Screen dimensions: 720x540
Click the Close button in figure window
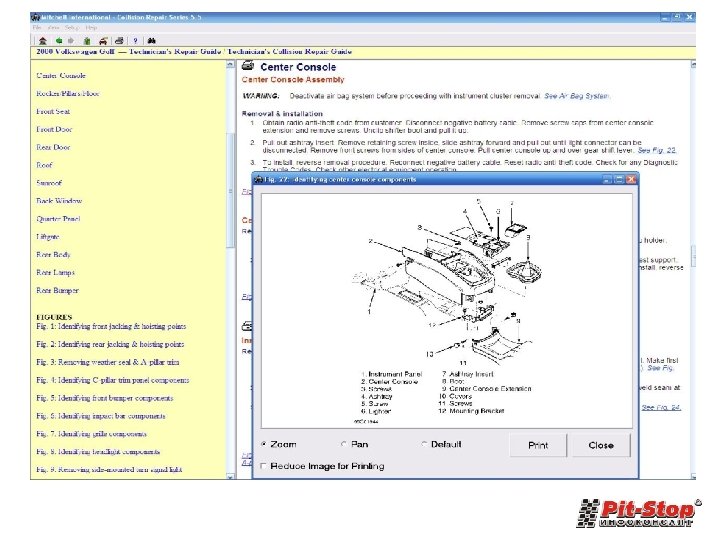(601, 445)
